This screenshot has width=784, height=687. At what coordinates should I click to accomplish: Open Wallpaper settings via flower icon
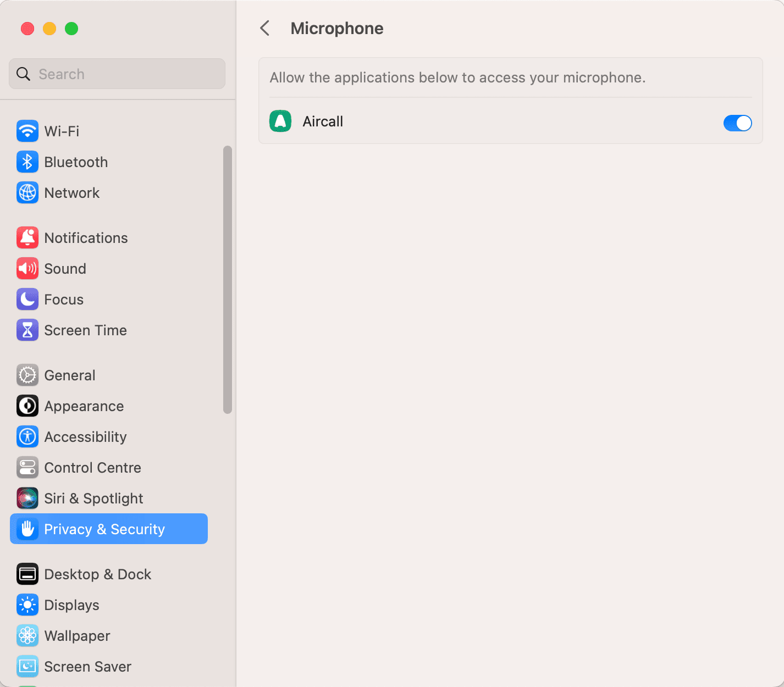(27, 635)
